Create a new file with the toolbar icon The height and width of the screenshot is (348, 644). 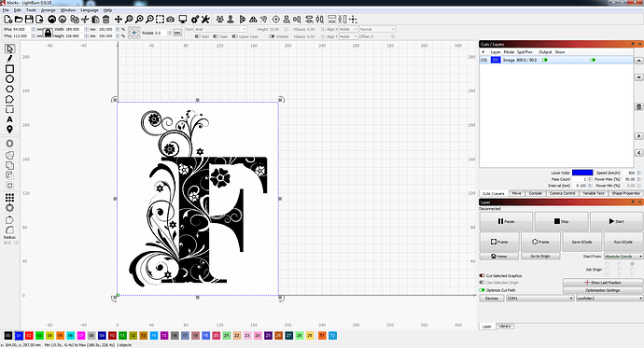pyautogui.click(x=7, y=20)
